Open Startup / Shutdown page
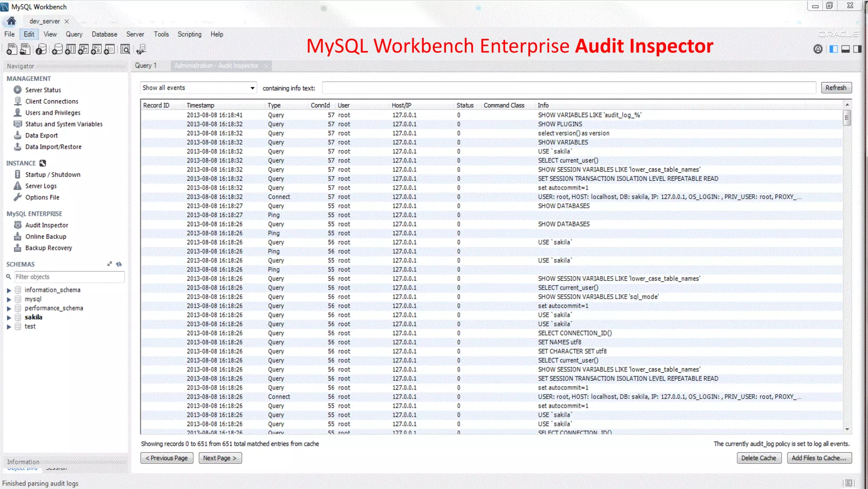The height and width of the screenshot is (489, 868). coord(53,175)
